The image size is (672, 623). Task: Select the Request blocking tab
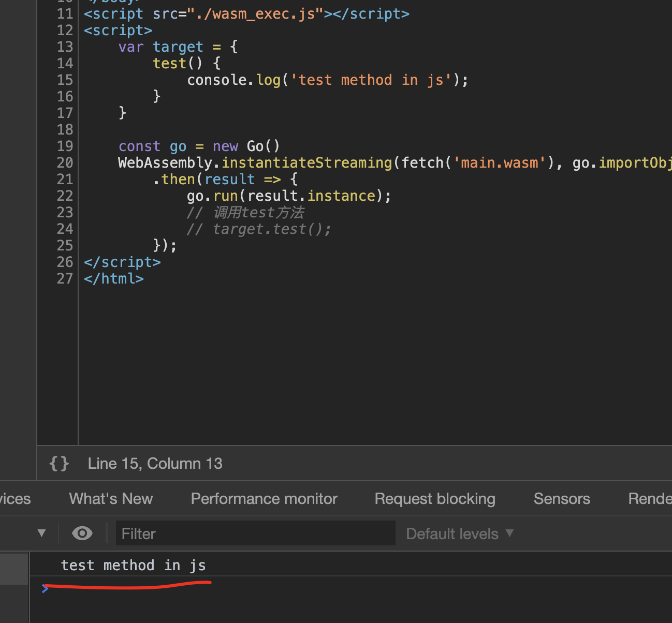point(435,498)
